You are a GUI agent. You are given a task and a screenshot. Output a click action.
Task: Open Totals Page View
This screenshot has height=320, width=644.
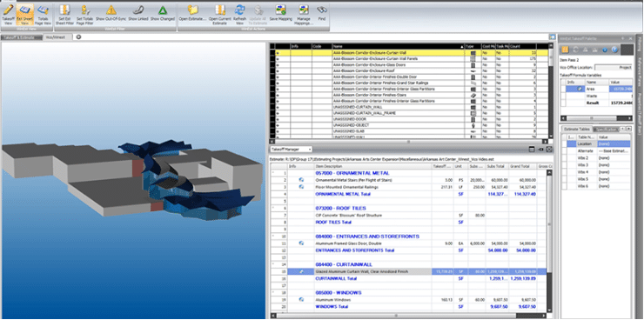[x=43, y=15]
